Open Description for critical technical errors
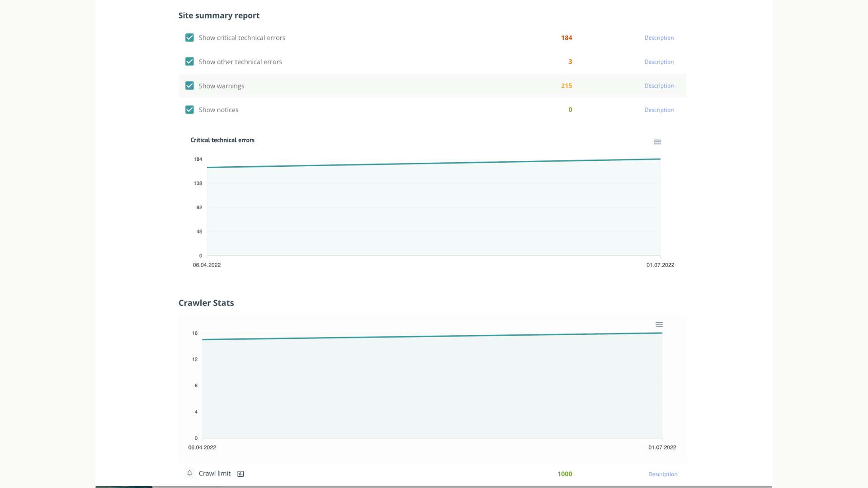 click(x=659, y=38)
